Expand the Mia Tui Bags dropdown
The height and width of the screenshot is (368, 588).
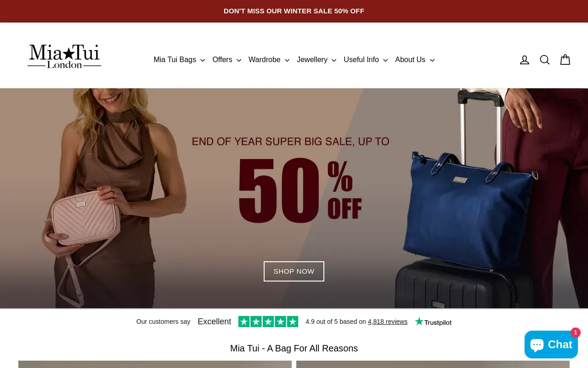pyautogui.click(x=179, y=60)
